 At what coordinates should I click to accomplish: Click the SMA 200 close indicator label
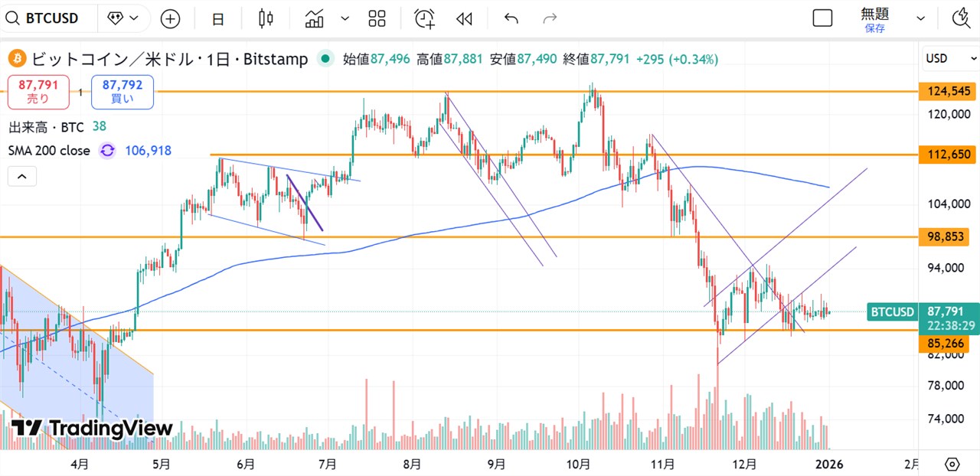pos(49,151)
